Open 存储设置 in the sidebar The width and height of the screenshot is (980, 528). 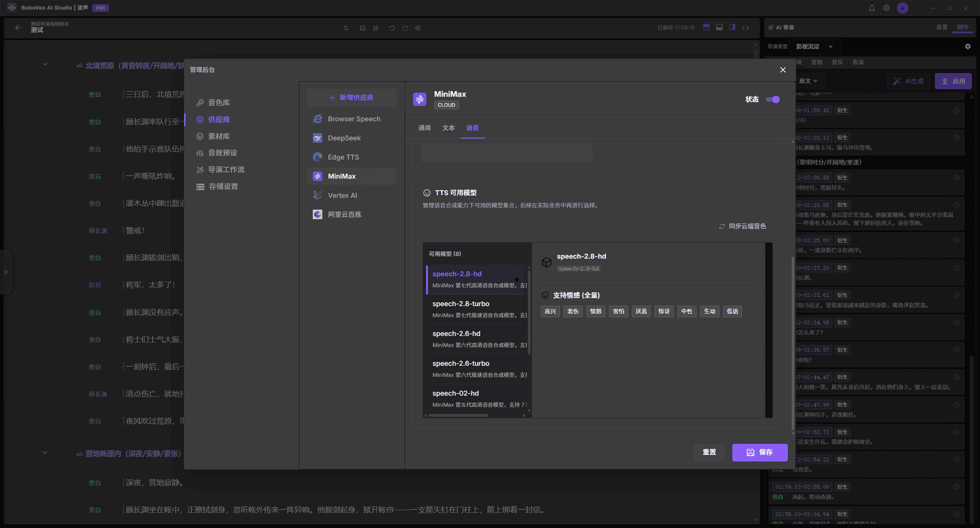click(223, 186)
